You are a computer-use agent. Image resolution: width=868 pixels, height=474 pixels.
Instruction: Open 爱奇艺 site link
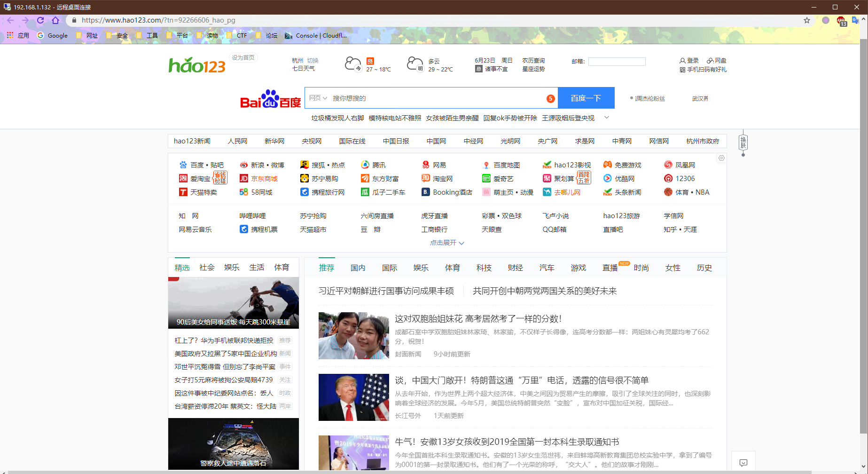[498, 179]
